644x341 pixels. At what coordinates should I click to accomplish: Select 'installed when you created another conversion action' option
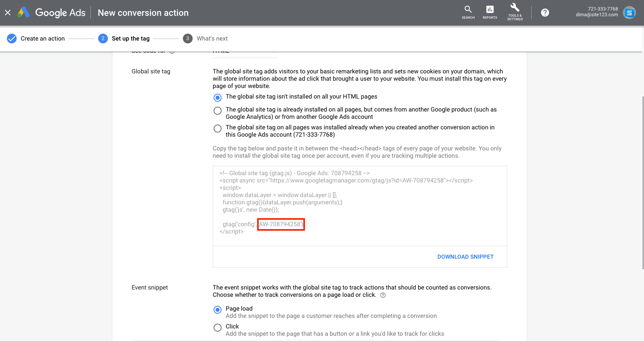click(x=217, y=128)
